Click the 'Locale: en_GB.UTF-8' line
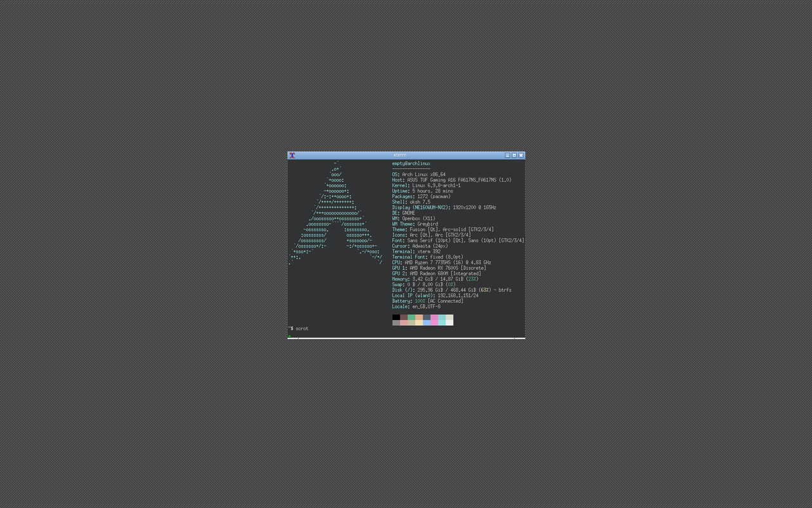The height and width of the screenshot is (508, 812). click(x=416, y=306)
